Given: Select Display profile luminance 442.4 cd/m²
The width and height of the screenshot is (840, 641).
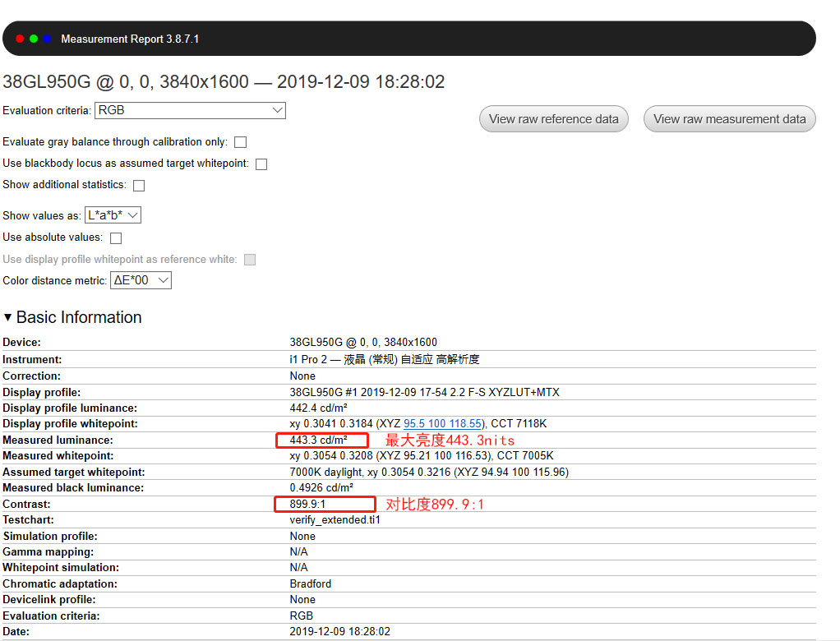Looking at the screenshot, I should [318, 408].
